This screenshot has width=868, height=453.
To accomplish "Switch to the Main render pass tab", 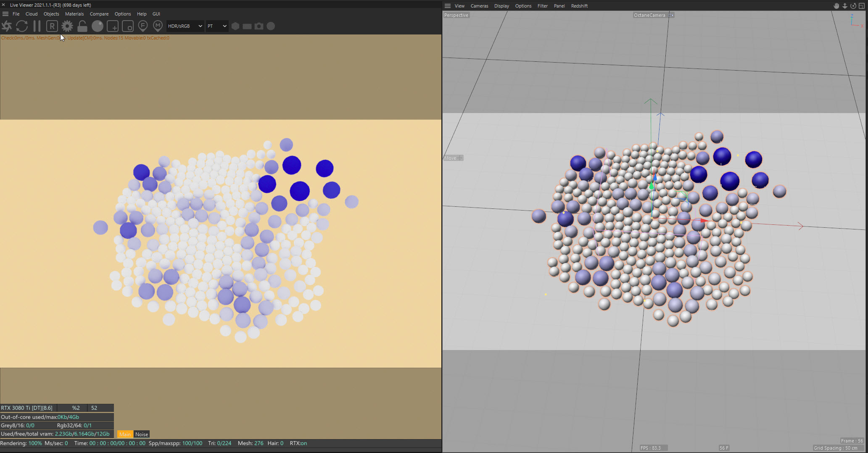I will [125, 434].
